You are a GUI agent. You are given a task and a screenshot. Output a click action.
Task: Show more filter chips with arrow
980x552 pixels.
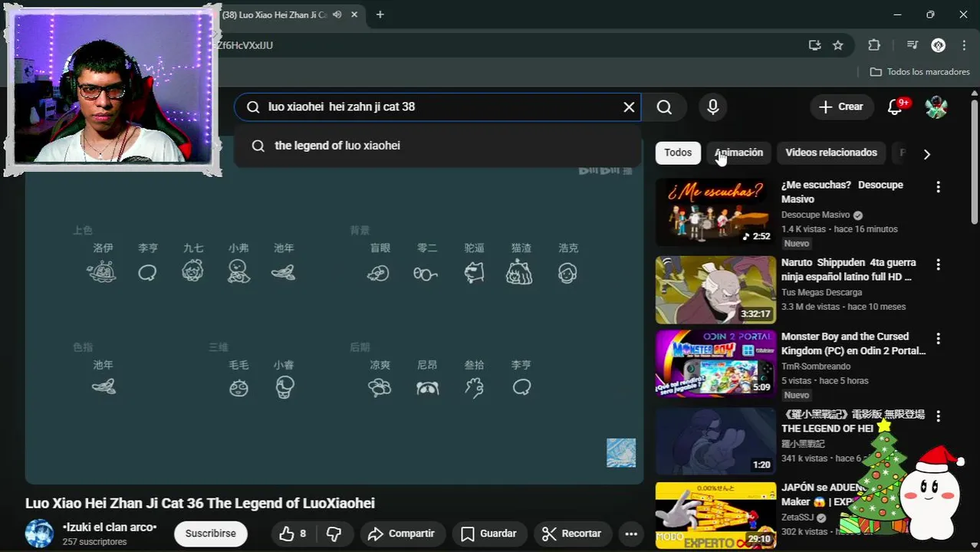coord(926,154)
